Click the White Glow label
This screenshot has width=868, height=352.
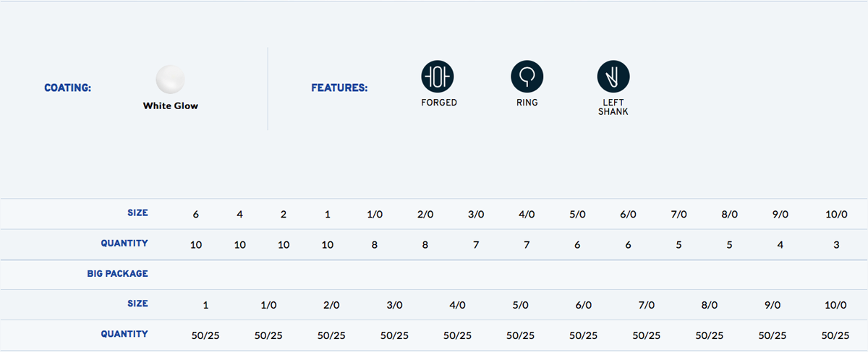pyautogui.click(x=171, y=106)
